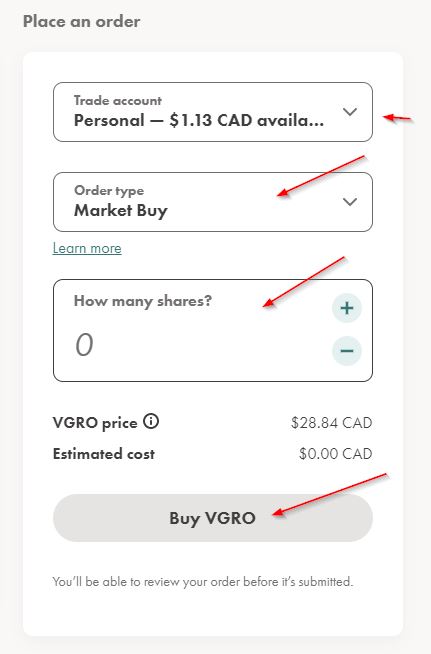Expand the Order type dropdown
Image resolution: width=431 pixels, height=654 pixels.
213,202
